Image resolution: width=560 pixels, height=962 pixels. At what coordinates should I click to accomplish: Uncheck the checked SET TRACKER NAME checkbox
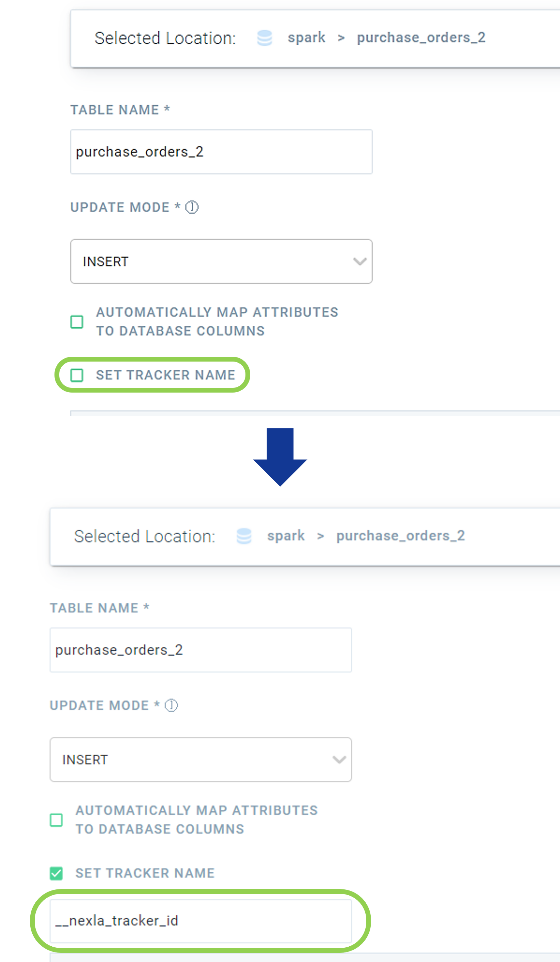pyautogui.click(x=56, y=873)
